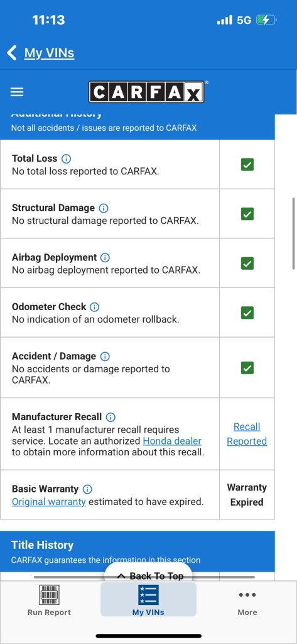Open the Honda dealer link
The width and height of the screenshot is (297, 644).
coord(172,441)
